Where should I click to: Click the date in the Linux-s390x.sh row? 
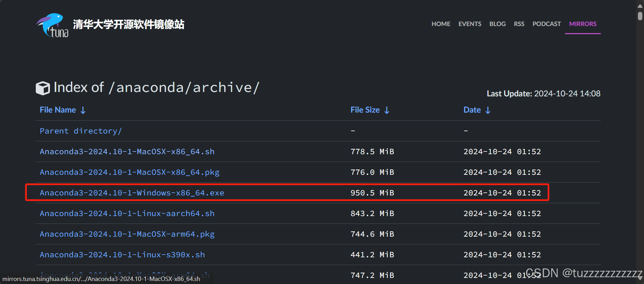[x=502, y=255]
